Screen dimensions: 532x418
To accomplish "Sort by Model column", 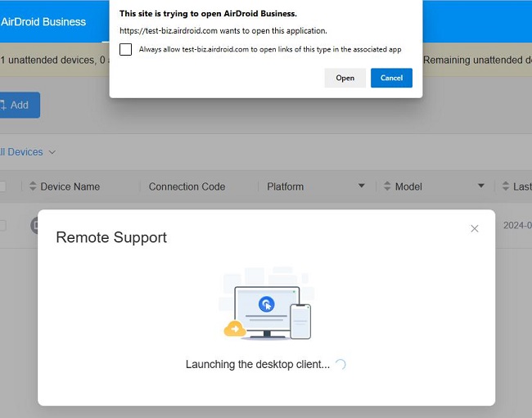I will 387,186.
